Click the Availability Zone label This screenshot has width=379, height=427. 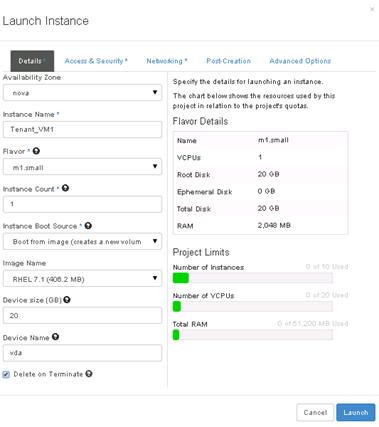(32, 77)
